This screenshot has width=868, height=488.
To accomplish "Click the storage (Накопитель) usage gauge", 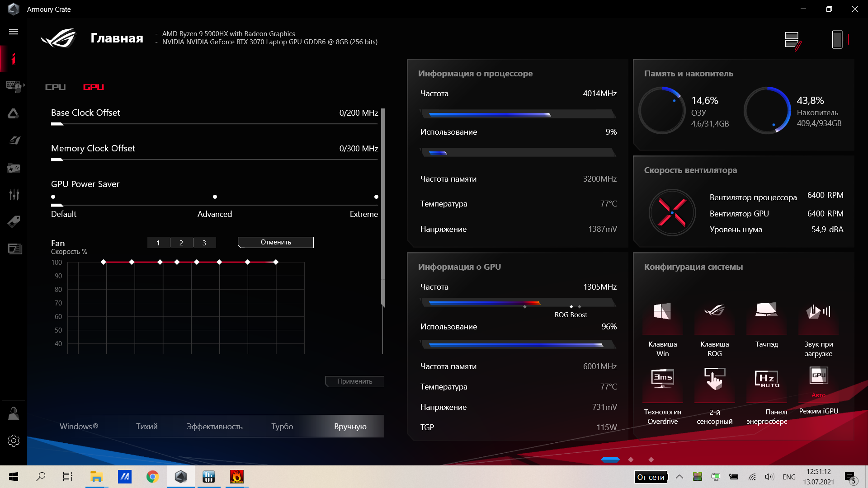I will pos(768,110).
